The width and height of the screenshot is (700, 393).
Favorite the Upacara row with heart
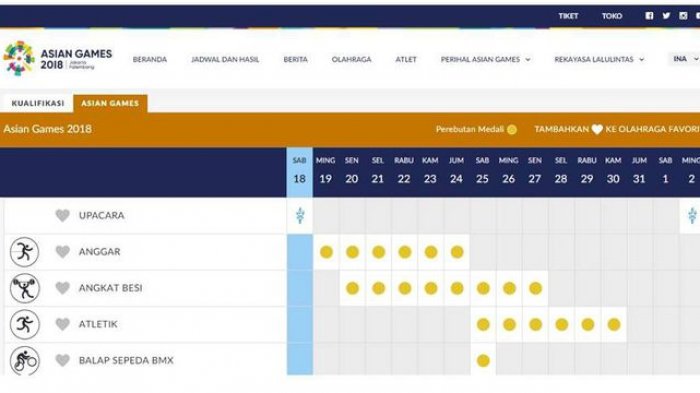62,215
